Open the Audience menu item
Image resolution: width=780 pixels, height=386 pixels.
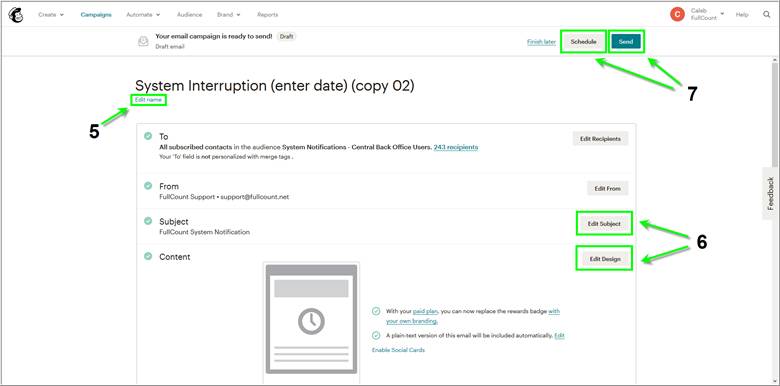click(190, 15)
